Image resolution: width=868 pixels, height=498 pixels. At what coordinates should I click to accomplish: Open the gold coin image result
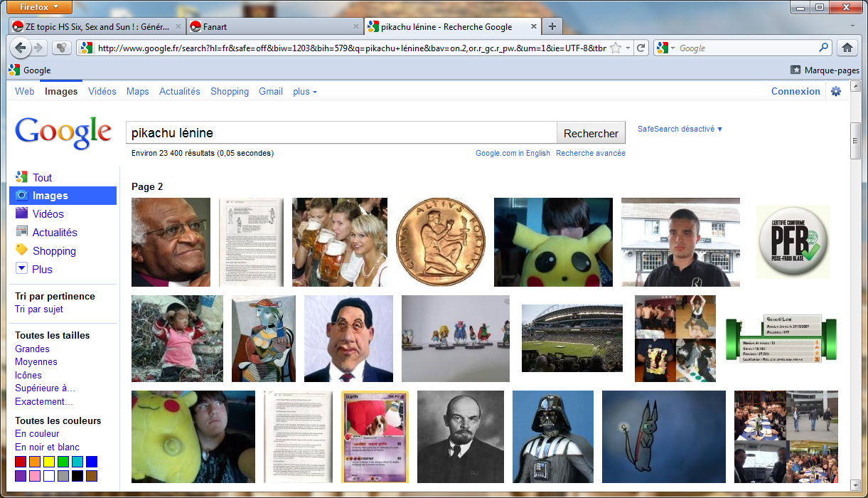[x=439, y=242]
